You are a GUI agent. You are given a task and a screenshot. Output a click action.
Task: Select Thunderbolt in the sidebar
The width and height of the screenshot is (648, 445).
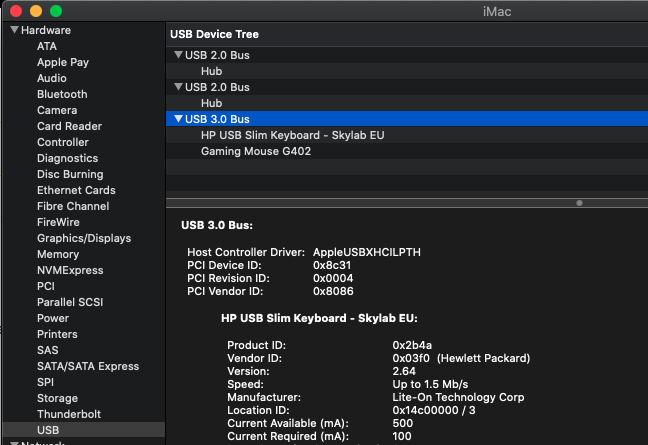pos(69,414)
